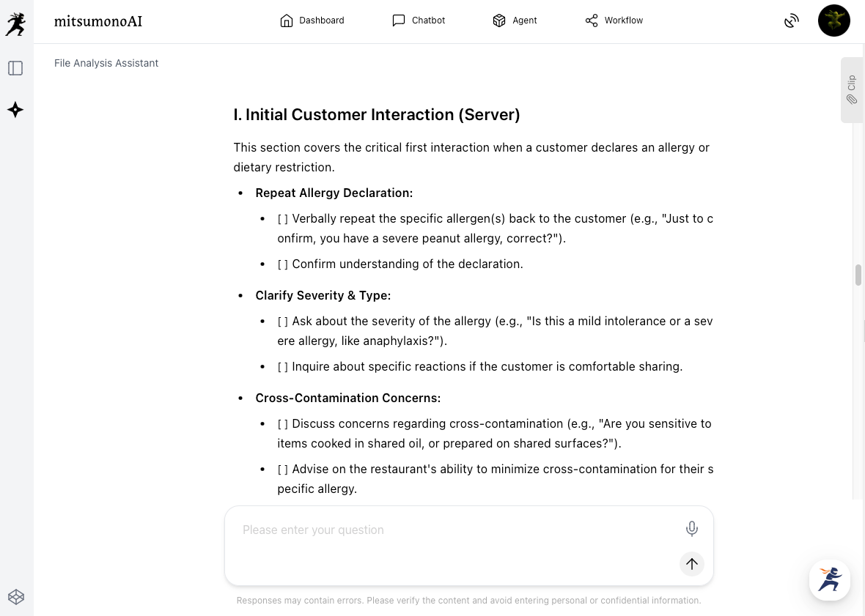Focus the 'Please enter your question' field
865x616 pixels.
(454, 530)
